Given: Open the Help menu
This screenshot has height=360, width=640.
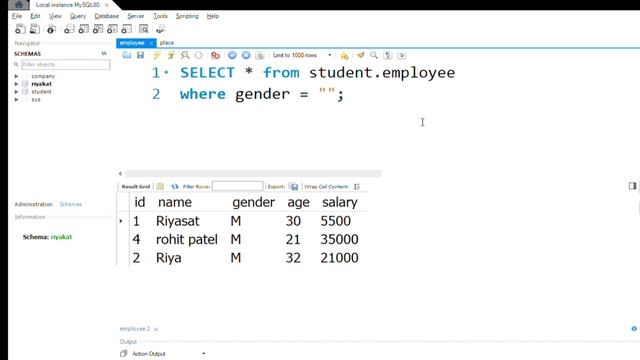Looking at the screenshot, I should pyautogui.click(x=213, y=16).
